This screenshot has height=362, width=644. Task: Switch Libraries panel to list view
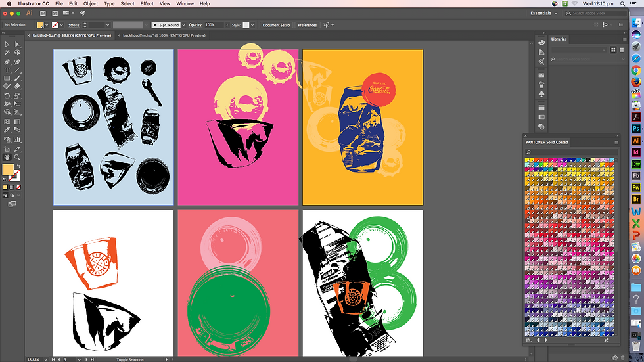pyautogui.click(x=621, y=49)
